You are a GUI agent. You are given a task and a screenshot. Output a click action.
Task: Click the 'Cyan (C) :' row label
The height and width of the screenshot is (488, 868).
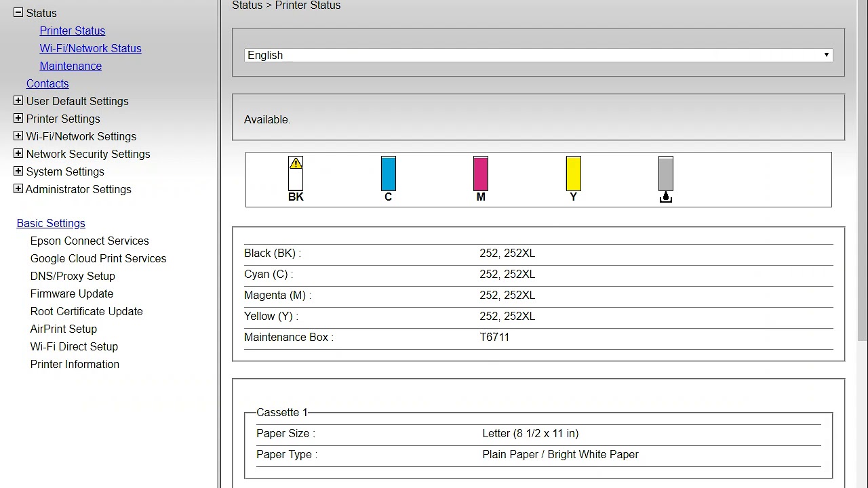269,274
